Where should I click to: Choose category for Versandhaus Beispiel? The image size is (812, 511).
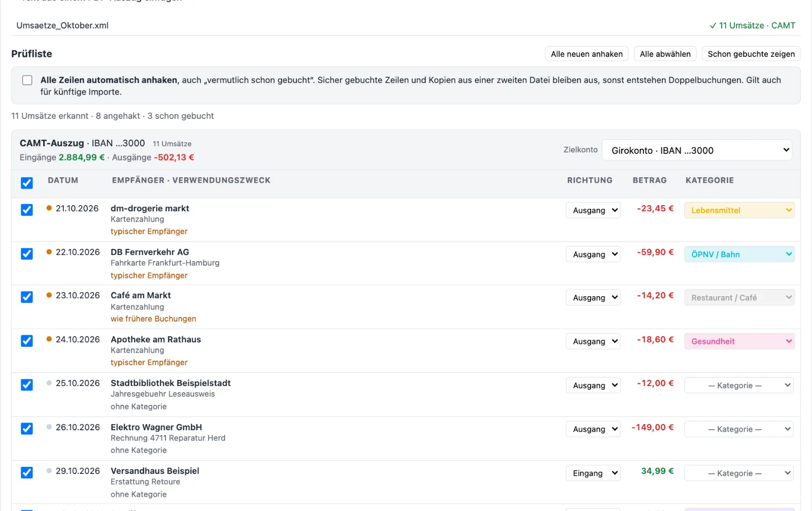(x=738, y=473)
